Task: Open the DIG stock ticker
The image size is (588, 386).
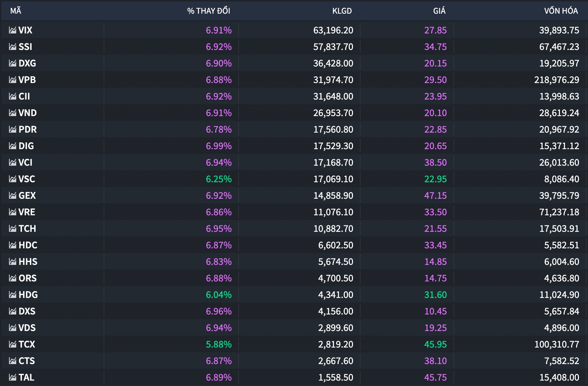Action: pos(26,146)
